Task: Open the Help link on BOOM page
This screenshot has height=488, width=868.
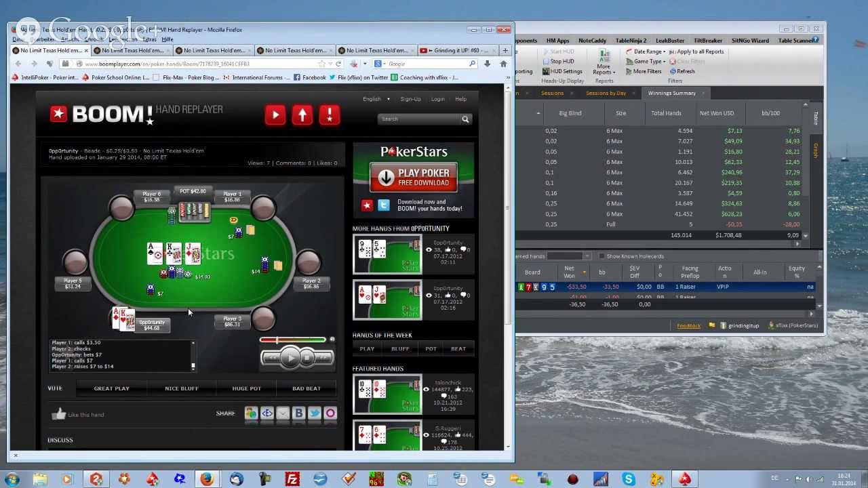Action: (460, 99)
